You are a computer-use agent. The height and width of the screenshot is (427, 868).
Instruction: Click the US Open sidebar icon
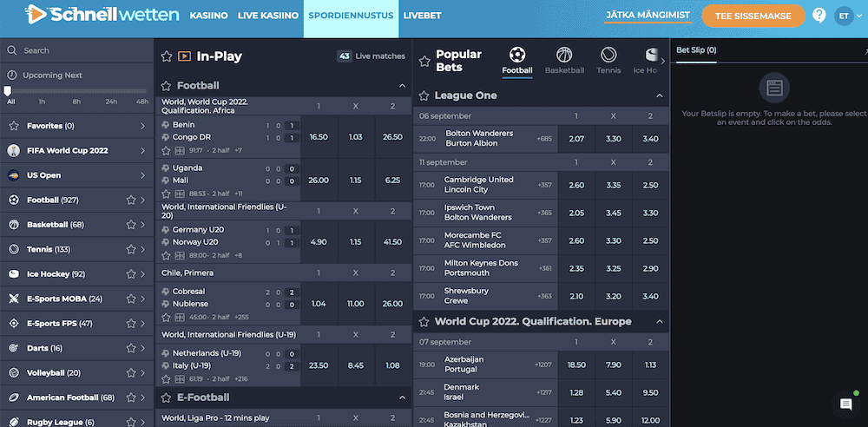[14, 175]
